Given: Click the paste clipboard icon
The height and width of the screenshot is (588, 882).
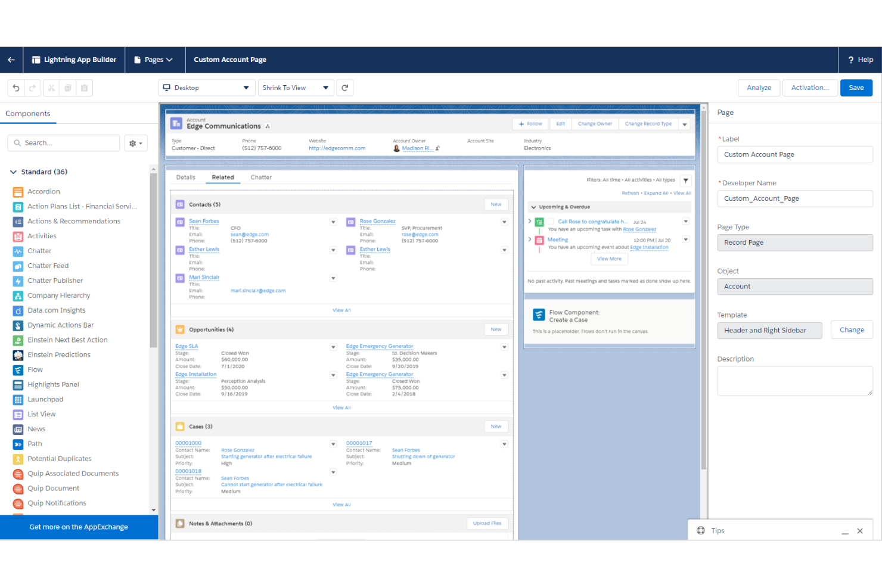Looking at the screenshot, I should pyautogui.click(x=85, y=88).
